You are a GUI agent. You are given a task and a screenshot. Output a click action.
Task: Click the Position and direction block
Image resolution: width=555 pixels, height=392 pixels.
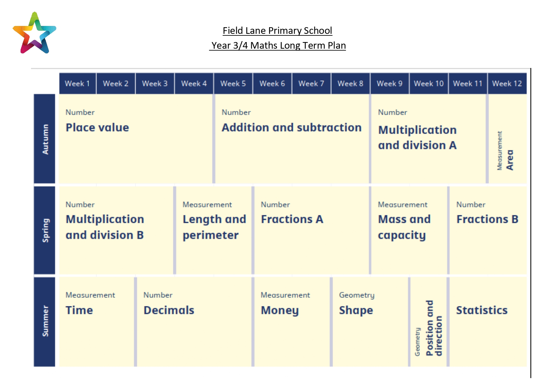[429, 322]
